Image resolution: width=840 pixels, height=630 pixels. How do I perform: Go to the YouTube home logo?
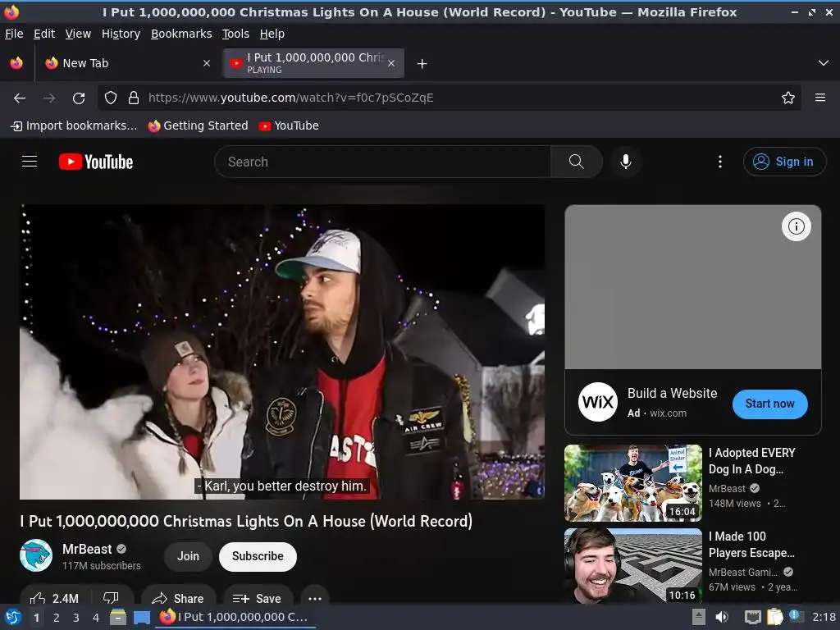point(96,162)
